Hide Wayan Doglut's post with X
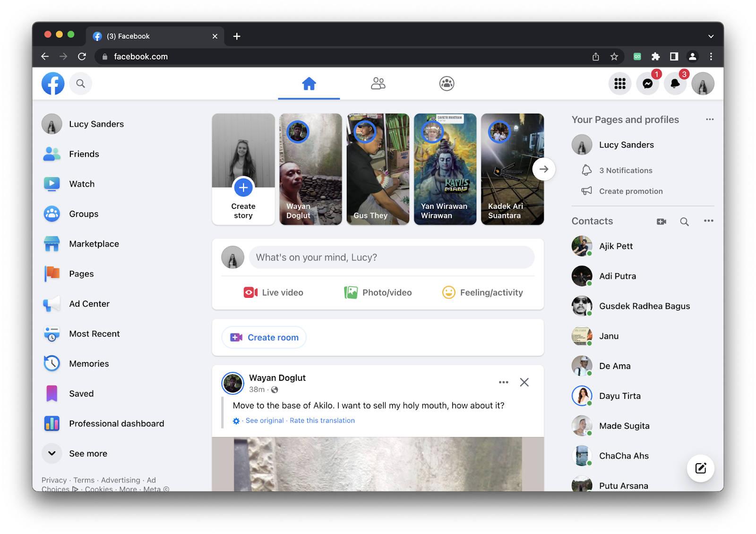The image size is (756, 534). click(x=524, y=382)
